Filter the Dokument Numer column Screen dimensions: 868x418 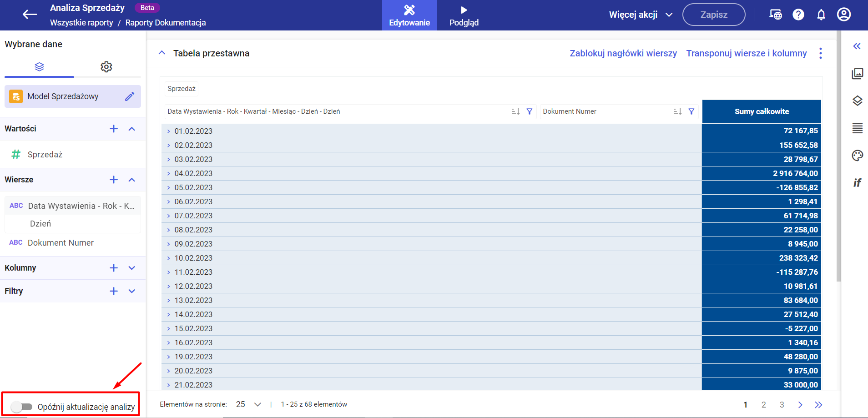click(691, 111)
